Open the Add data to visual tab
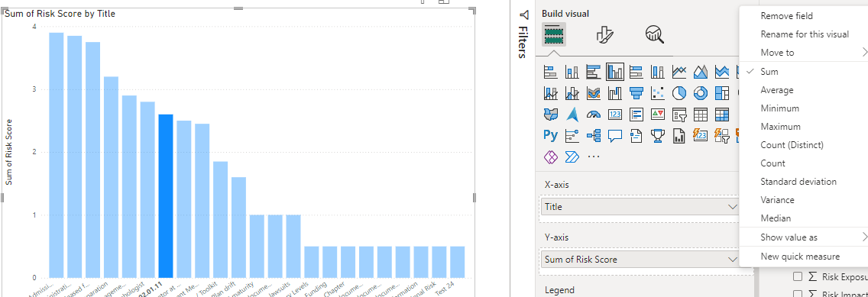Screen dimensions: 868x297 (x=553, y=34)
